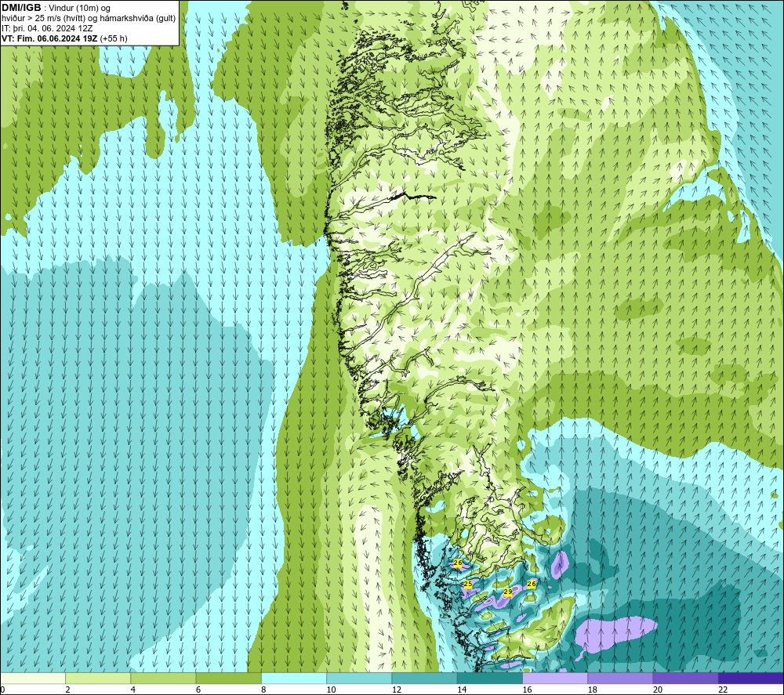784x695 pixels.
Task: Click the legend scale number 10
Action: pyautogui.click(x=331, y=690)
